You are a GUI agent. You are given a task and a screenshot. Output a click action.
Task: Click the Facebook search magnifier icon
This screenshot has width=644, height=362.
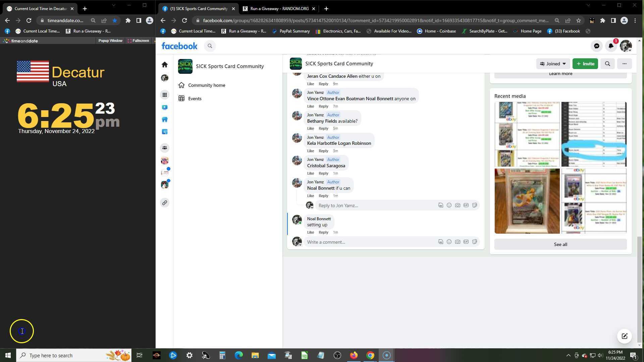coord(210,46)
